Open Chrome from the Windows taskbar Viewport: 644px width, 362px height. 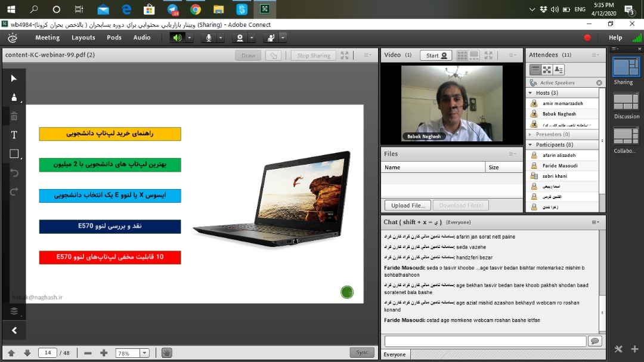[x=196, y=9]
